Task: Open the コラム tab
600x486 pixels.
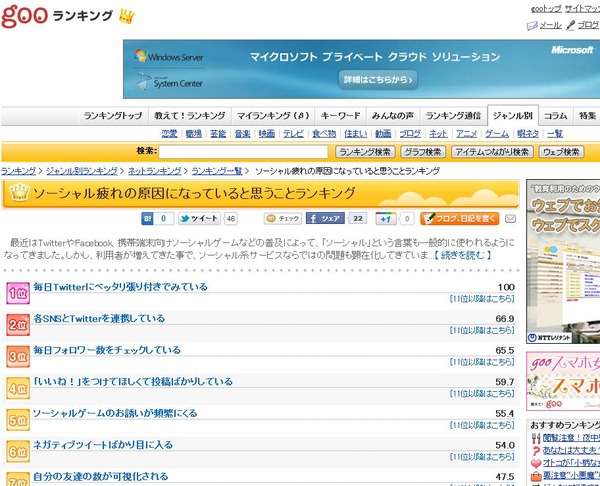Action: (x=556, y=116)
